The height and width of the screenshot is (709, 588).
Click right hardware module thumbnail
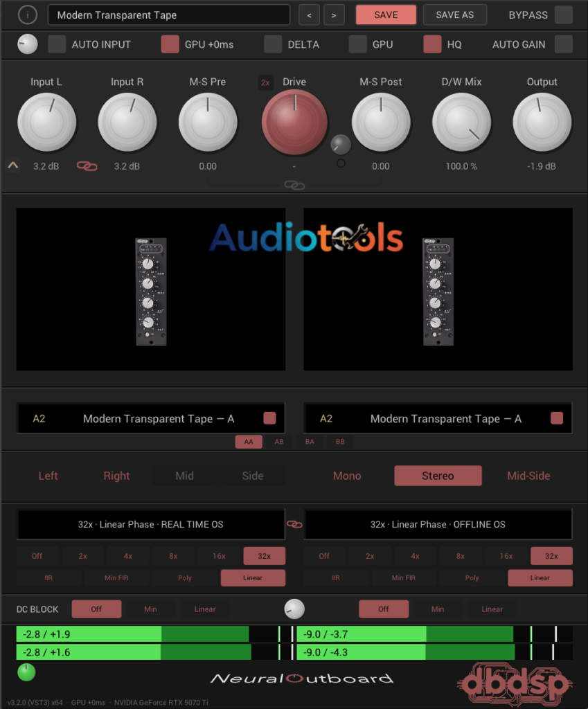pos(438,291)
